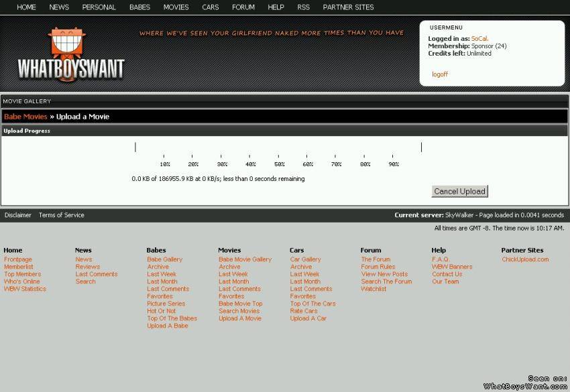Image resolution: width=570 pixels, height=392 pixels.
Task: Click the Babe Movies breadcrumb link
Action: coord(25,117)
